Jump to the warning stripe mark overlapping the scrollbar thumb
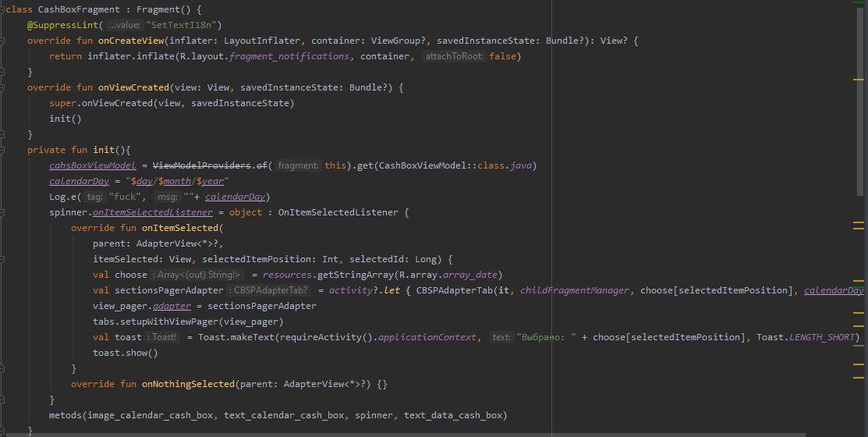Viewport: 868px width, 437px height. pos(859,80)
